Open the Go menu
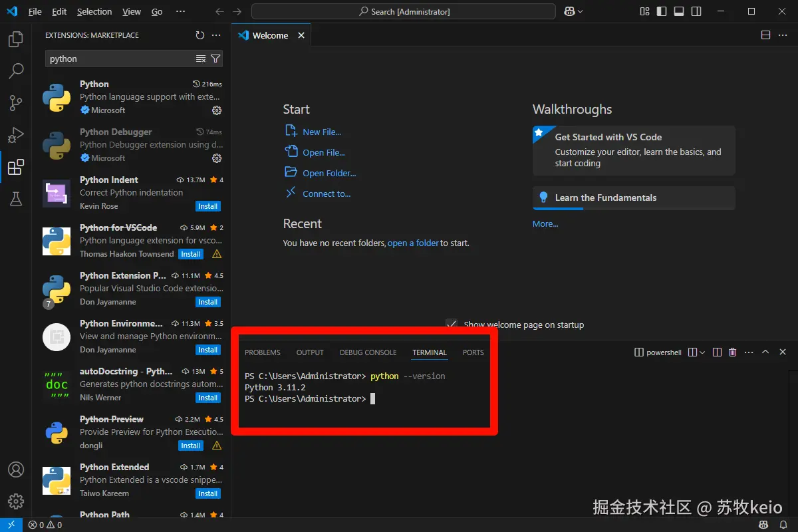This screenshot has height=532, width=798. tap(157, 11)
